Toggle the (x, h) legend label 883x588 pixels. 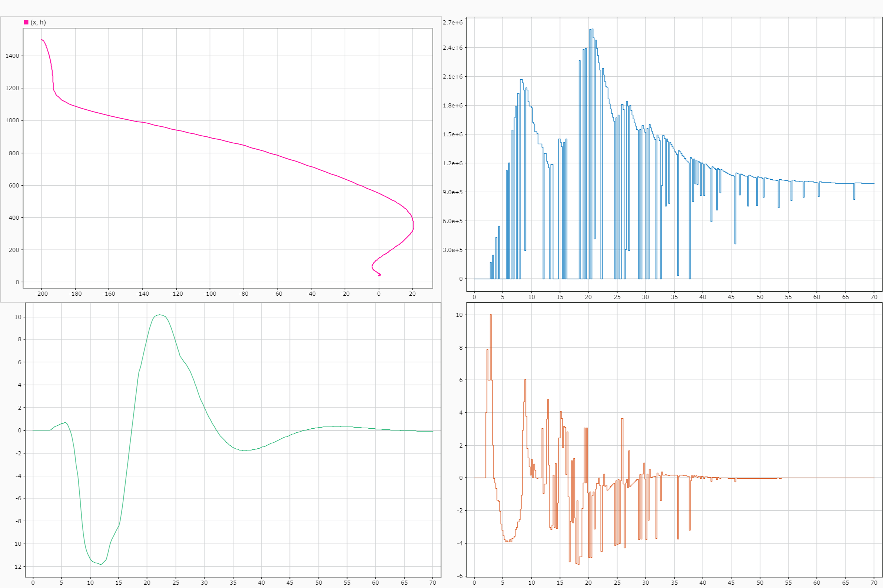[38, 23]
